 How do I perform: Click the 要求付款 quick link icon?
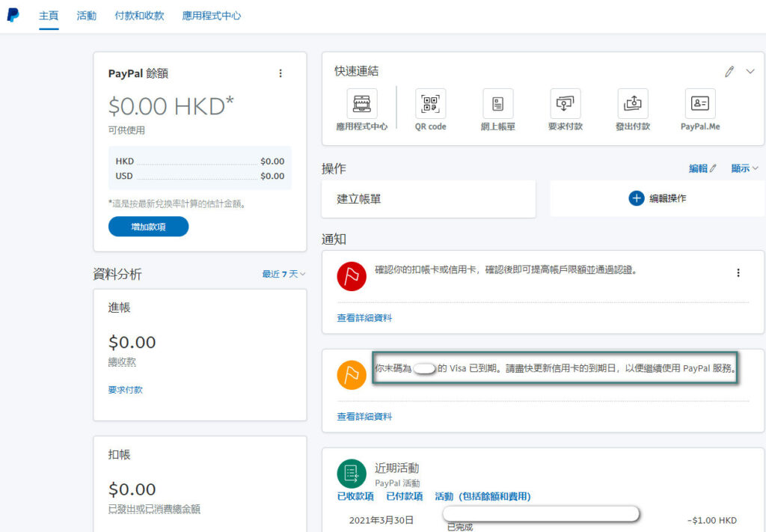pyautogui.click(x=566, y=103)
